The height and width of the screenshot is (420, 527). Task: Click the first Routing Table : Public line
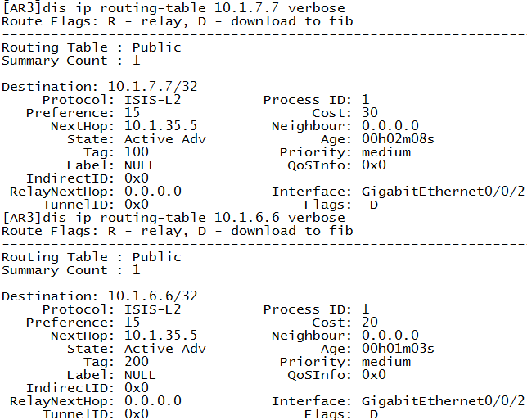tap(92, 47)
